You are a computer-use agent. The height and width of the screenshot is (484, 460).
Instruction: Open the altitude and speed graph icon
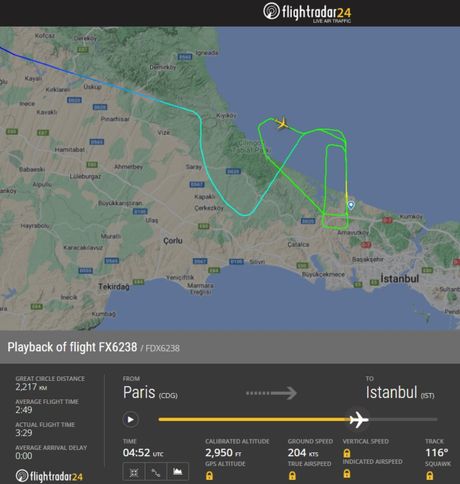pos(177,472)
